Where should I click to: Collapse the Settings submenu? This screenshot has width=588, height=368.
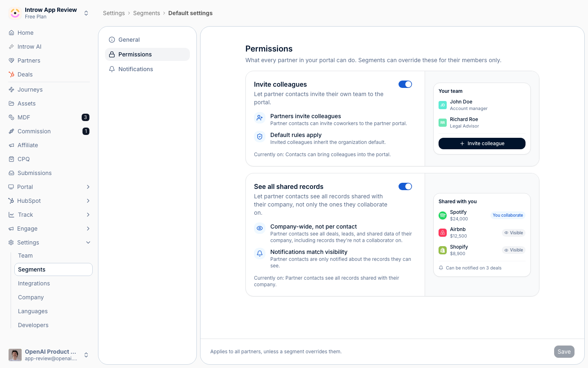[88, 242]
